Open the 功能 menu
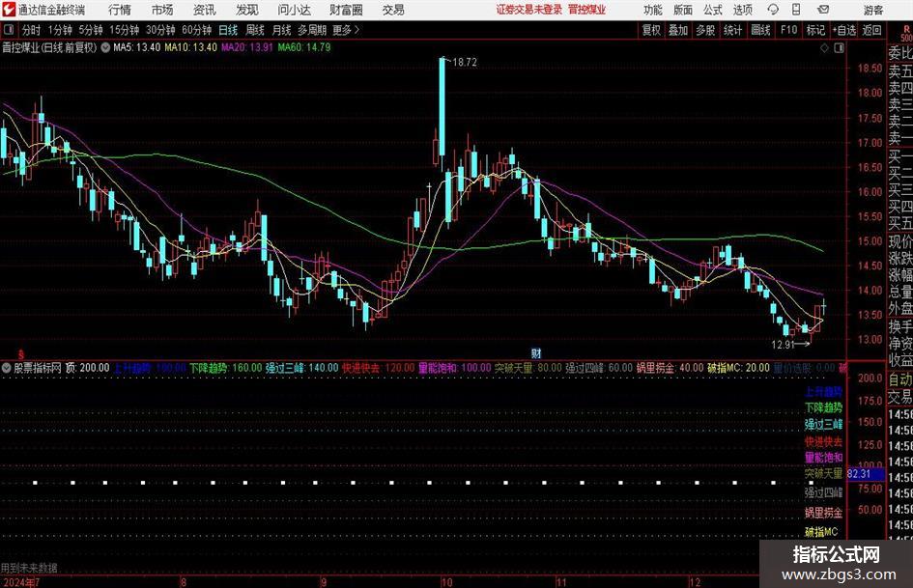This screenshot has height=588, width=913. pyautogui.click(x=653, y=10)
